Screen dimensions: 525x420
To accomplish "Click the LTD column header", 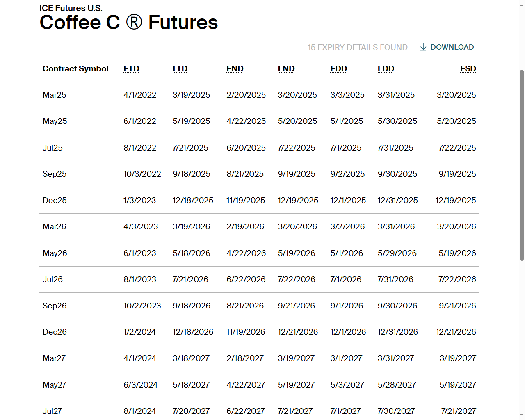I will coord(180,69).
